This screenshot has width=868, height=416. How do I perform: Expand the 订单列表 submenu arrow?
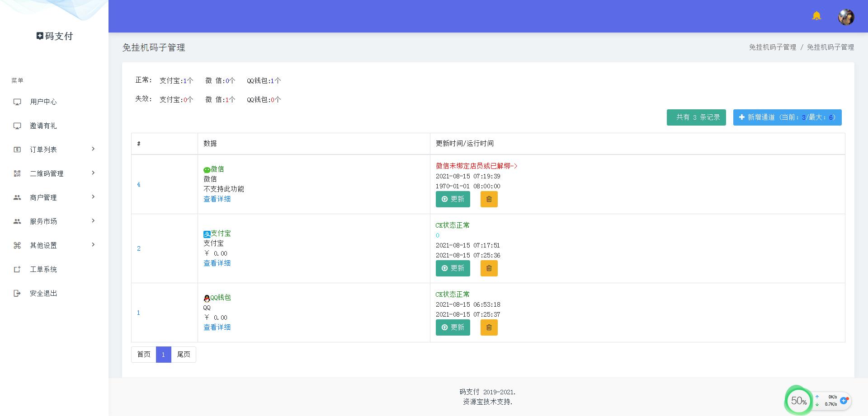pos(93,149)
